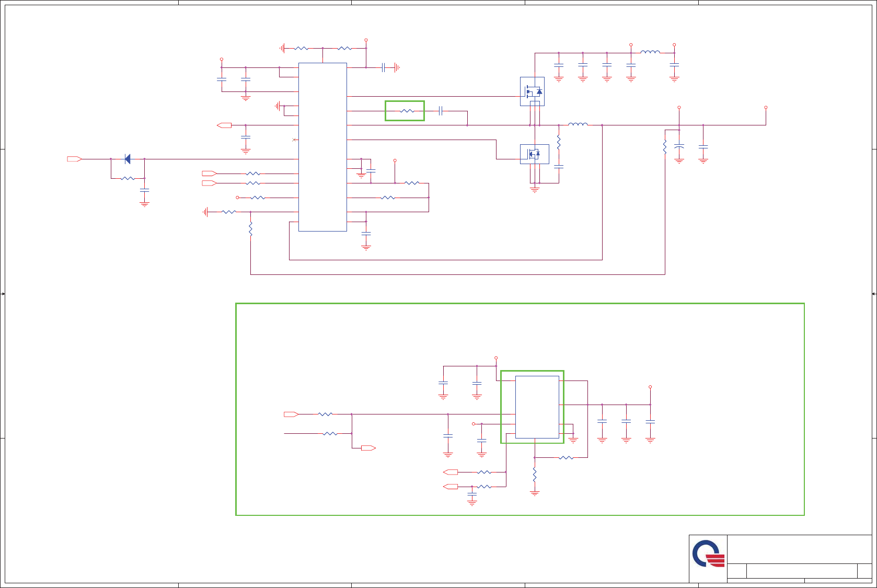Select the left-pointing port left of the large IC
Screen dimensions: 877x588
[x=224, y=125]
